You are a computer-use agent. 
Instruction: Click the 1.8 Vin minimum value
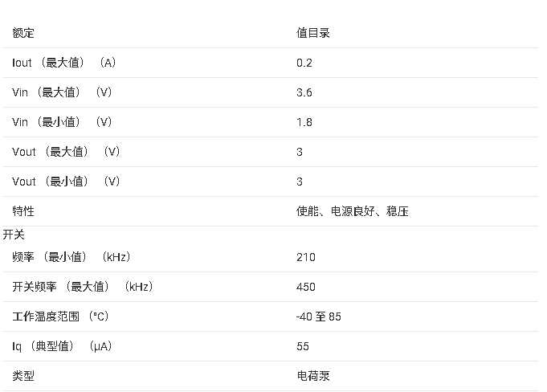click(x=304, y=122)
